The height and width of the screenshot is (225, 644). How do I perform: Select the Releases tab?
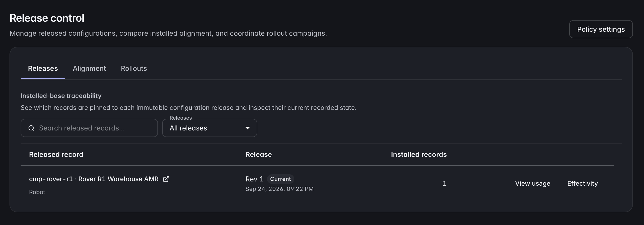click(x=43, y=68)
